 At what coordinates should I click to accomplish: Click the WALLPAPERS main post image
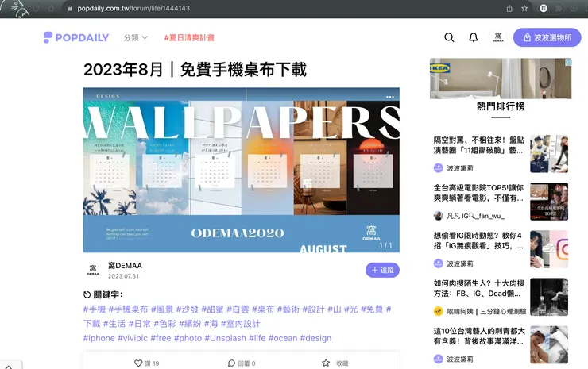coord(241,170)
